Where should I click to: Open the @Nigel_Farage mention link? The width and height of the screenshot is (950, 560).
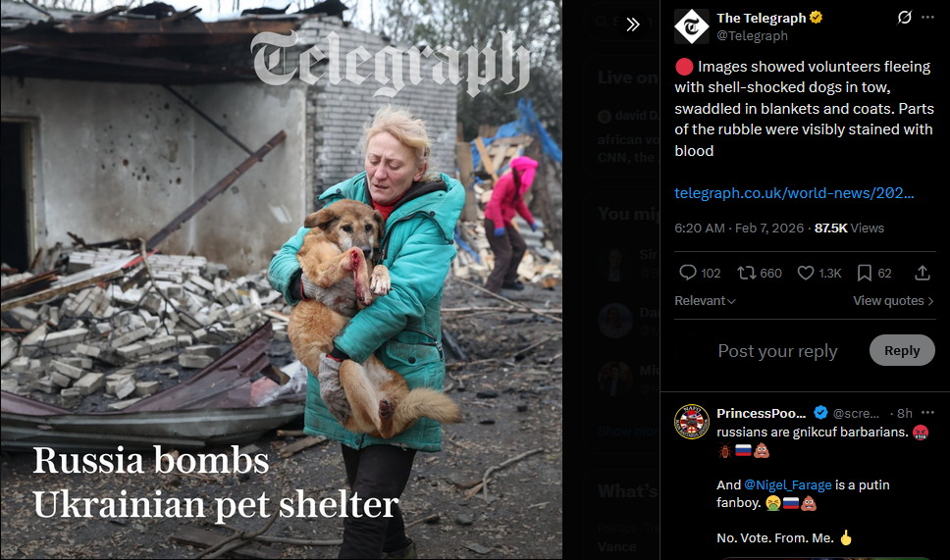[x=788, y=484]
